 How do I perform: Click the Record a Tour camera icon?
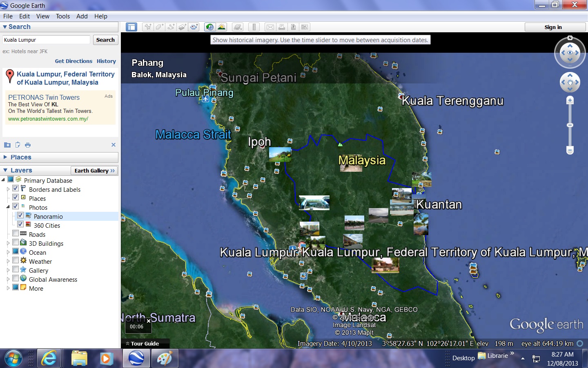(x=194, y=27)
